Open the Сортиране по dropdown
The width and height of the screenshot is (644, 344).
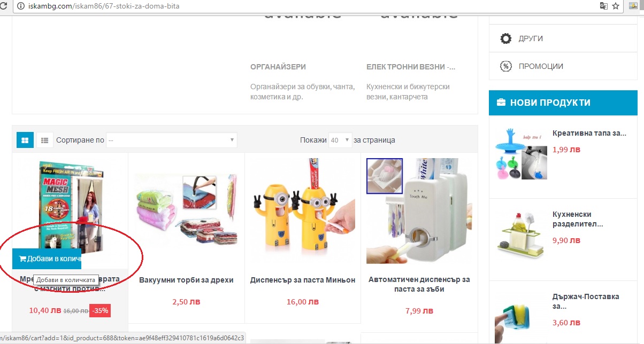[171, 140]
